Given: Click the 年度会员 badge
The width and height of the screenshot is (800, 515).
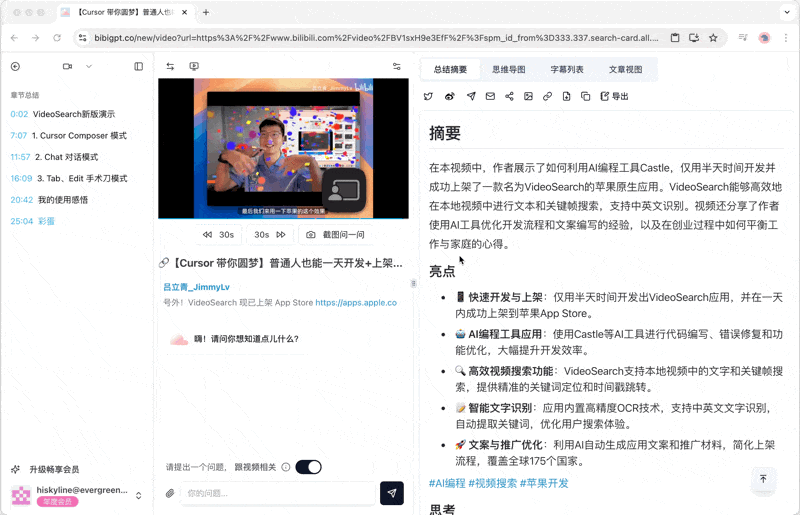Looking at the screenshot, I should pyautogui.click(x=57, y=502).
